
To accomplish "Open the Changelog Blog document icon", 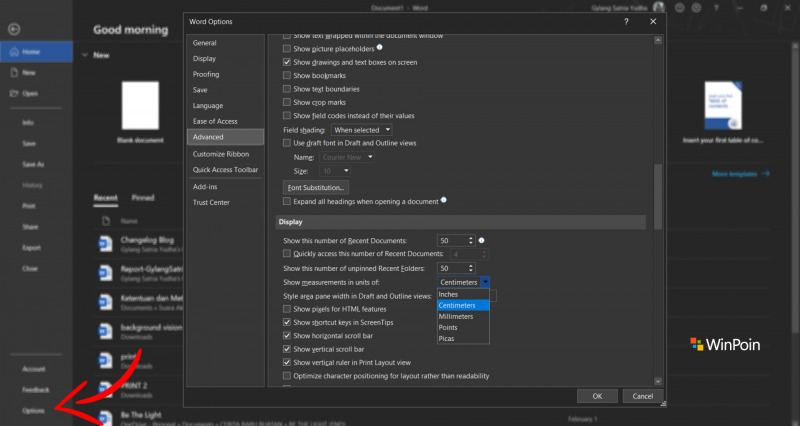I will tap(106, 243).
